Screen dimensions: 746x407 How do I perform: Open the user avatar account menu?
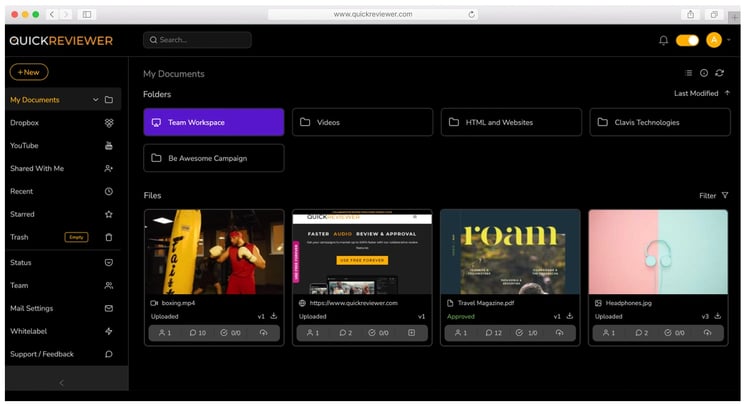(x=713, y=40)
